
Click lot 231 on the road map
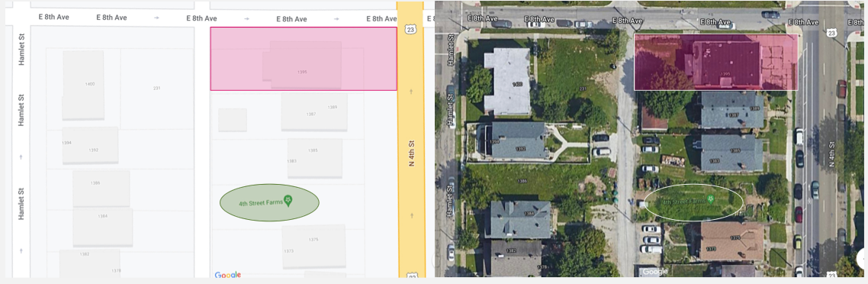[156, 89]
